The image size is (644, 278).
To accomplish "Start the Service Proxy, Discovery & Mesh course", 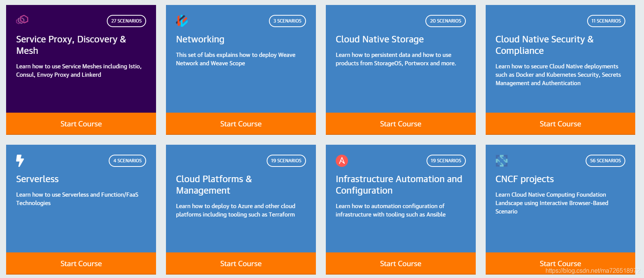I will tap(81, 124).
